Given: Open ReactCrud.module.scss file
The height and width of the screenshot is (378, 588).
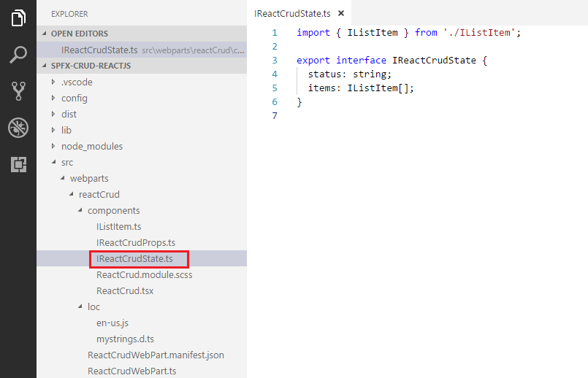Looking at the screenshot, I should pyautogui.click(x=144, y=274).
